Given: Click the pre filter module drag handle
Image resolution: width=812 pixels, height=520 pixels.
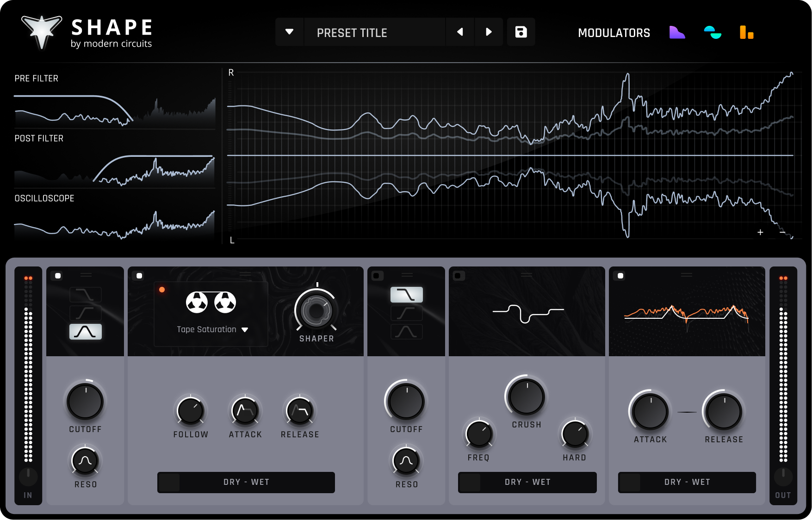Looking at the screenshot, I should point(86,275).
